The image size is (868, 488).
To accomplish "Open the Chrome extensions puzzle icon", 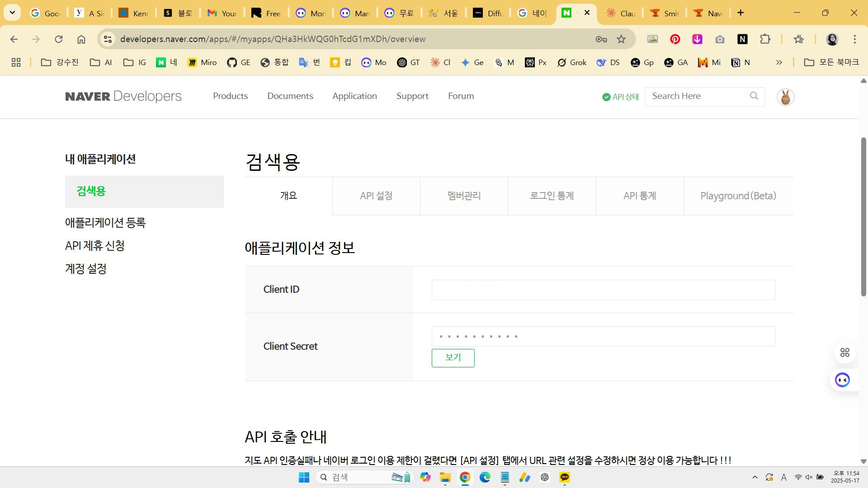I will coord(765,39).
